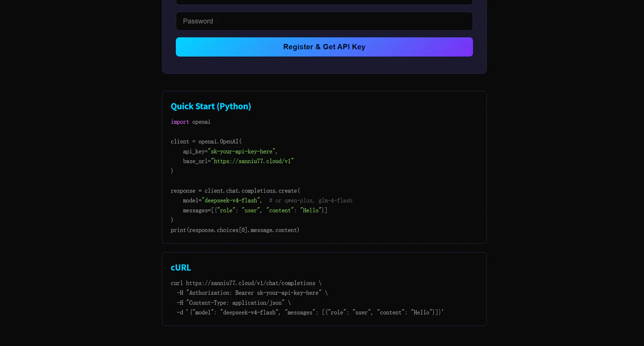644x346 pixels.
Task: Click the base_url 'https://sanniu77.cloud/v1' line
Action: [x=238, y=161]
